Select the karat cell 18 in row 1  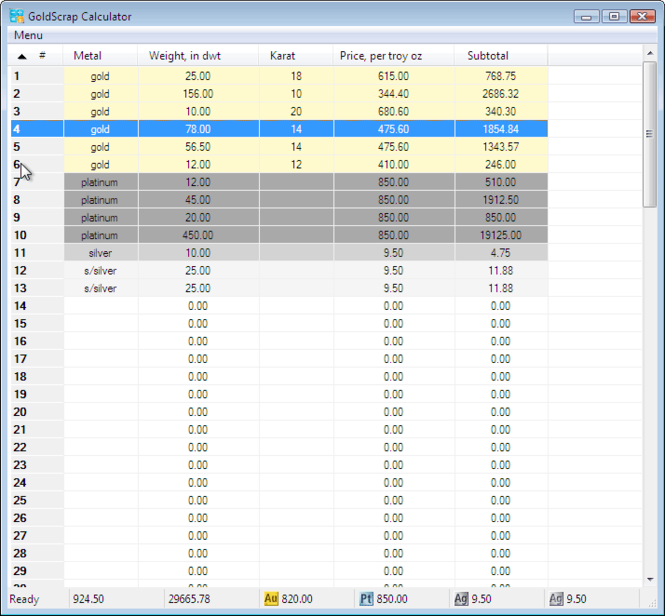[x=296, y=76]
